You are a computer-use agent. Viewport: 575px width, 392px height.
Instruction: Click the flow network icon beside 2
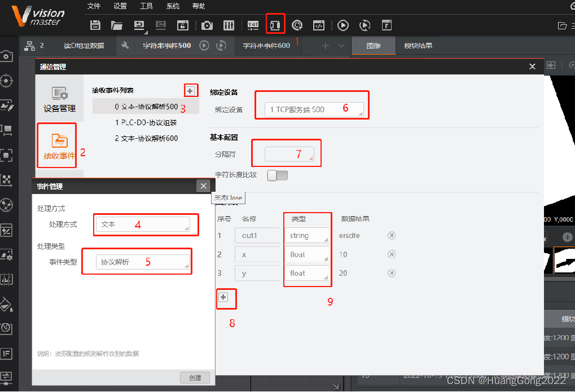coord(29,46)
